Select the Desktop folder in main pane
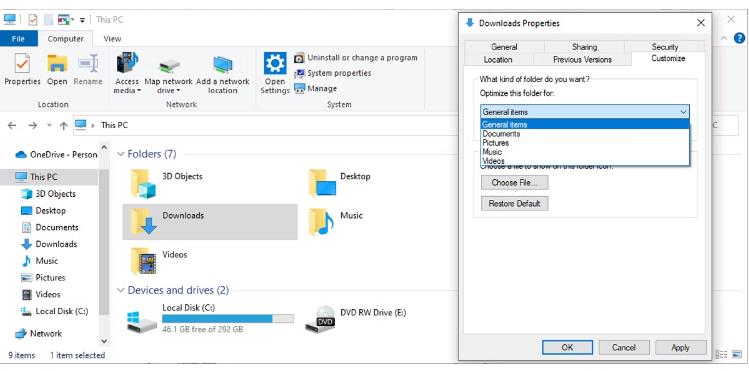The width and height of the screenshot is (749, 371). coord(339,183)
